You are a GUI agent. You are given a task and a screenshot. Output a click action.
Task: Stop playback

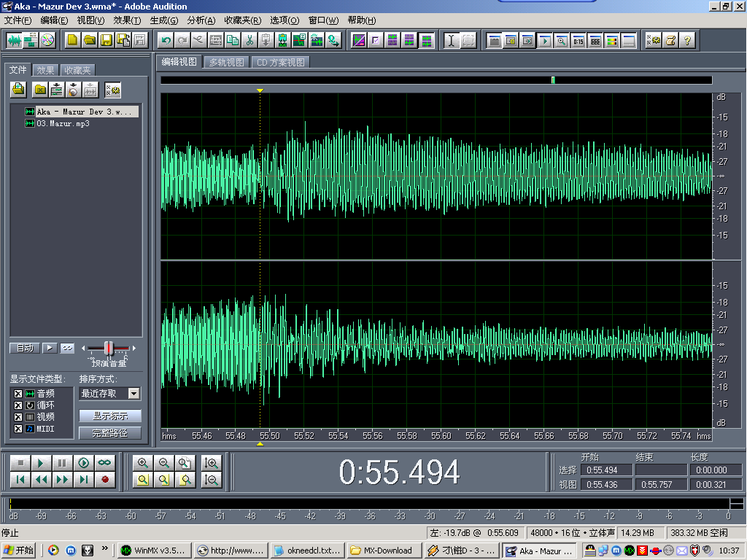[x=20, y=463]
